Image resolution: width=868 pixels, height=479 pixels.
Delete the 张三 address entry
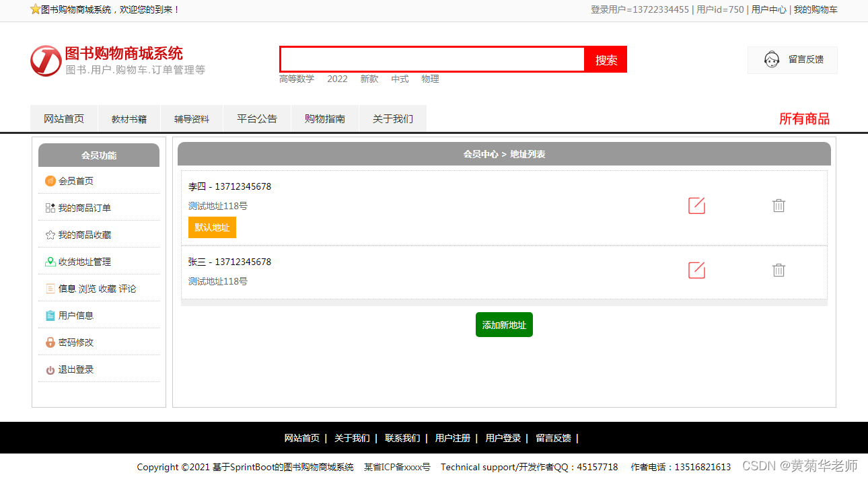coord(779,270)
